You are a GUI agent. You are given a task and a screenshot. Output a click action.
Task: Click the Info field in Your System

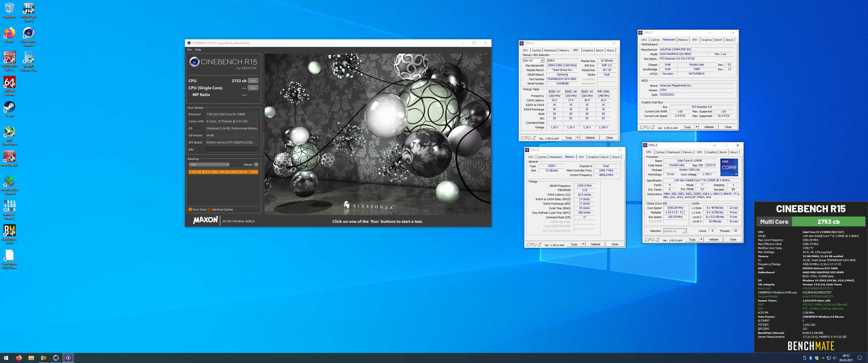click(x=232, y=149)
